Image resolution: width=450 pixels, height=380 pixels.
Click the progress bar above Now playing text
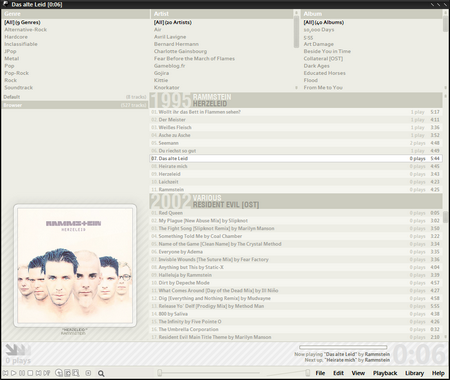343,347
